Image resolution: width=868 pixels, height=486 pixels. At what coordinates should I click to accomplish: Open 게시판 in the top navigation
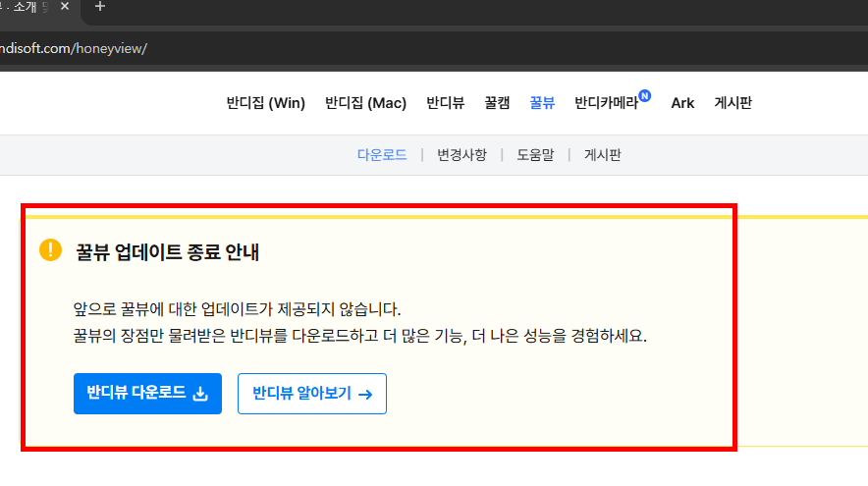pos(732,103)
